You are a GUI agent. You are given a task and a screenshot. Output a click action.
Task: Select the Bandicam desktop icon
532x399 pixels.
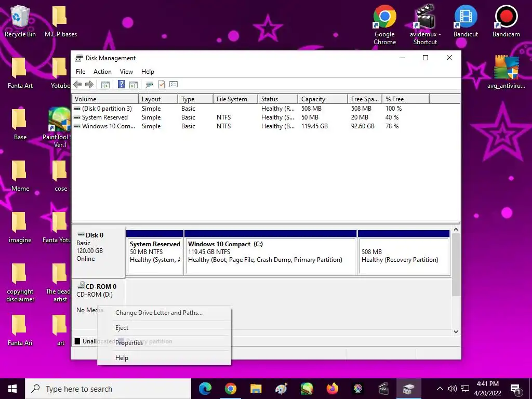pyautogui.click(x=506, y=21)
